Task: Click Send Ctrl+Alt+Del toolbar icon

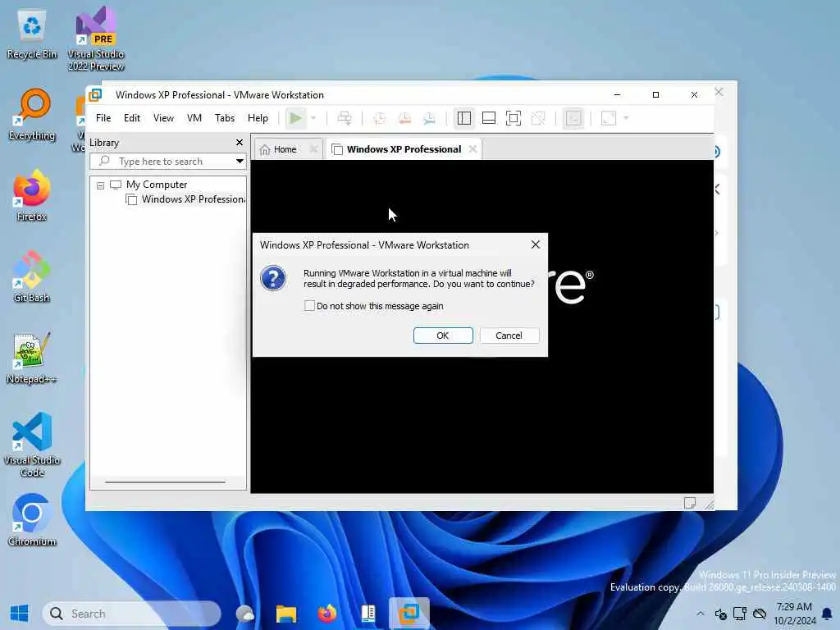Action: 345,118
